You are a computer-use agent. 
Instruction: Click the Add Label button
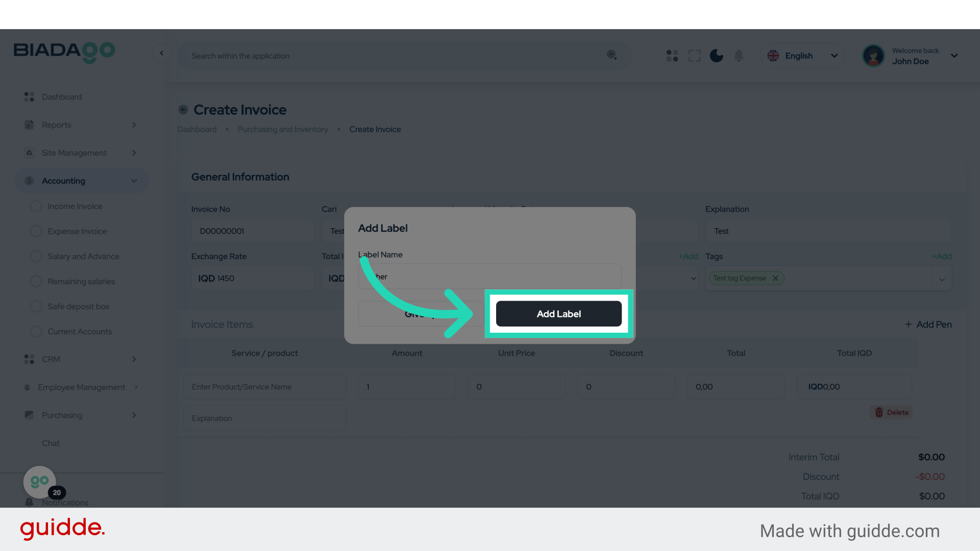(x=558, y=314)
